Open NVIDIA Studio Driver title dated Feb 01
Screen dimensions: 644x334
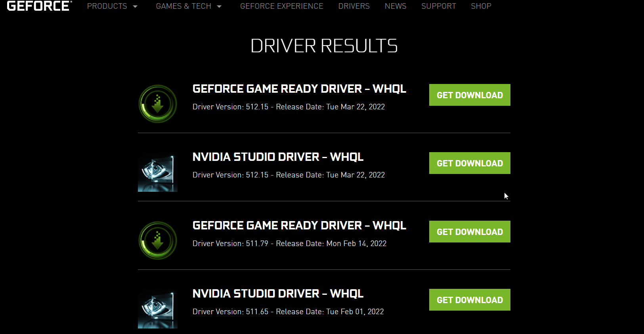pyautogui.click(x=278, y=294)
